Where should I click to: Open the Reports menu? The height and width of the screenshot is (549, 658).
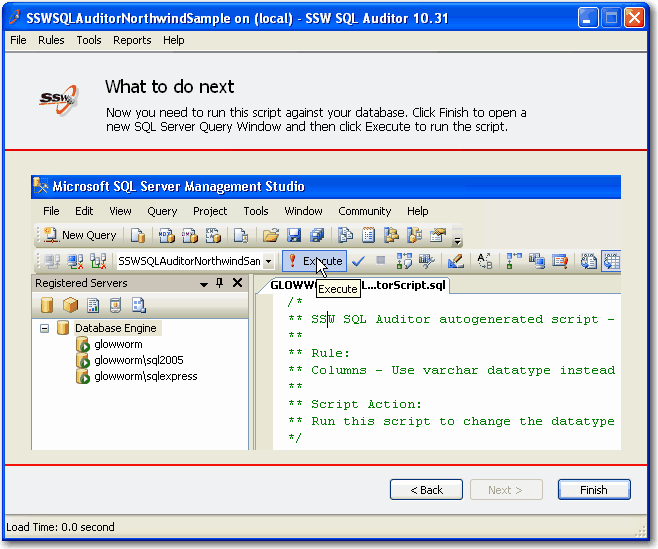[x=132, y=40]
